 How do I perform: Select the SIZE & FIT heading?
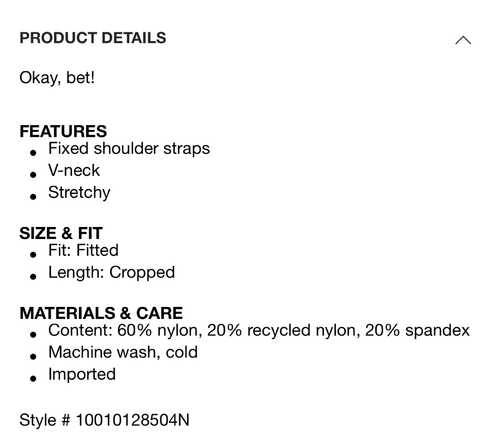point(61,233)
